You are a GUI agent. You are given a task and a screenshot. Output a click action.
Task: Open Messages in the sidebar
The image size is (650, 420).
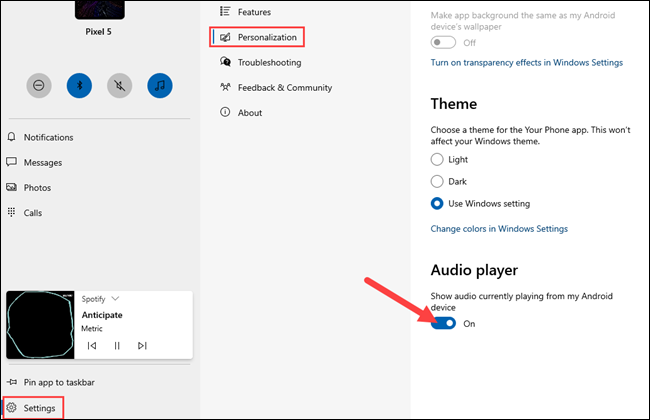pyautogui.click(x=42, y=162)
